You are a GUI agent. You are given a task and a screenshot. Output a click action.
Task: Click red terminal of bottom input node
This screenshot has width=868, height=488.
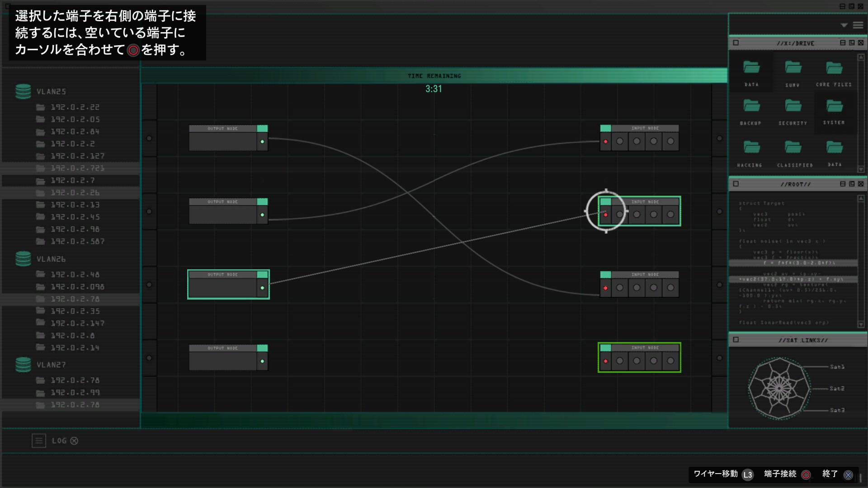pos(606,361)
